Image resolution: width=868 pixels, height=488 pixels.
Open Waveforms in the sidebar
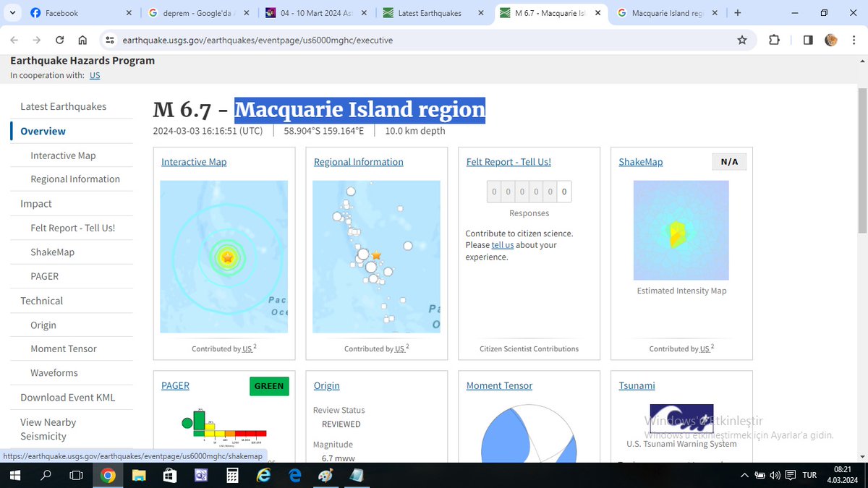pos(54,373)
